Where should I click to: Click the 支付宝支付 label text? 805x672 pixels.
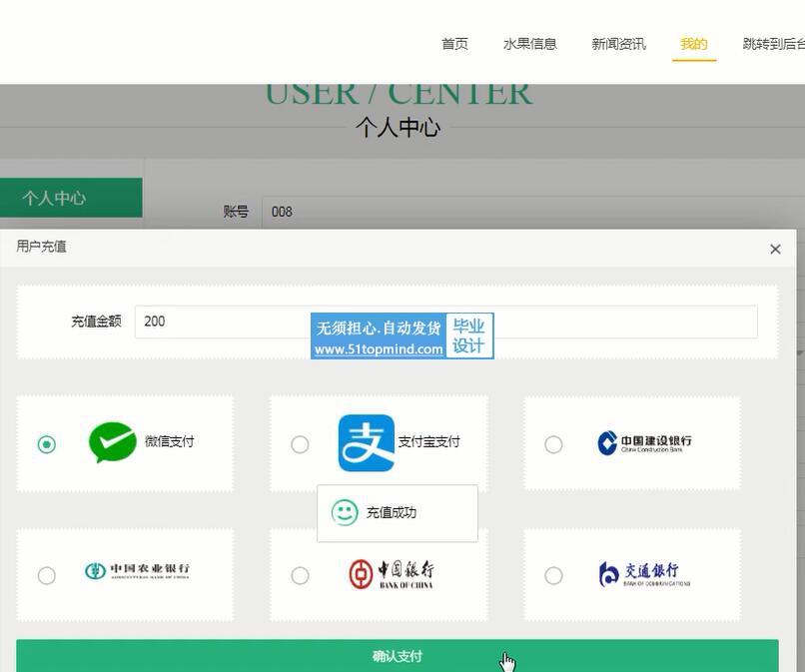coord(428,441)
